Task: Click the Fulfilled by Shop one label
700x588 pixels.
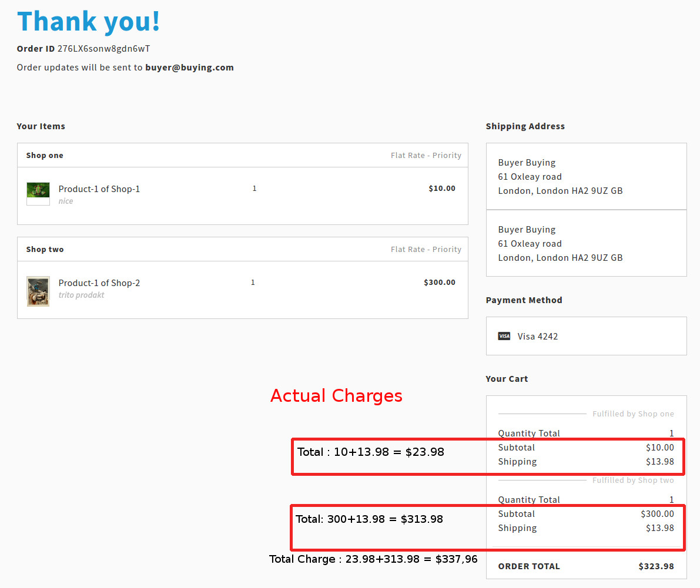Action: click(x=633, y=414)
